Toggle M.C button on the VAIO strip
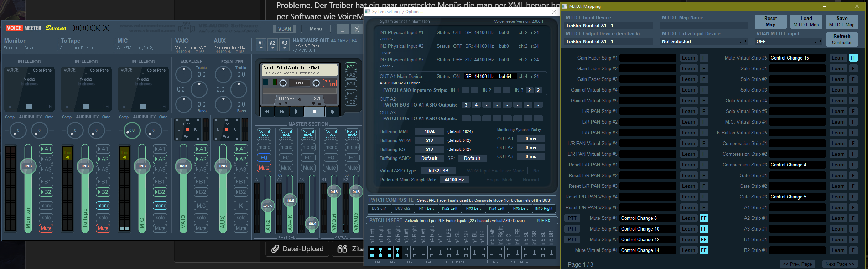This screenshot has width=868, height=269. [x=201, y=206]
